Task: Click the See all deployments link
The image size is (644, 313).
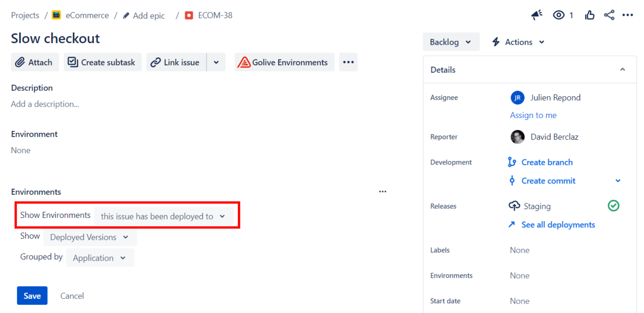Action: click(x=558, y=225)
